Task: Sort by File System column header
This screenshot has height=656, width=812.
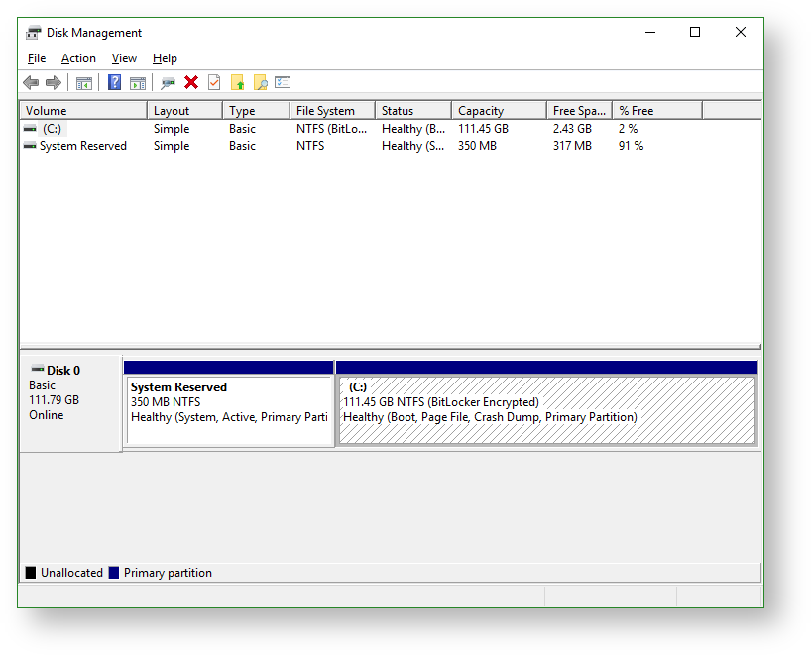Action: tap(332, 111)
